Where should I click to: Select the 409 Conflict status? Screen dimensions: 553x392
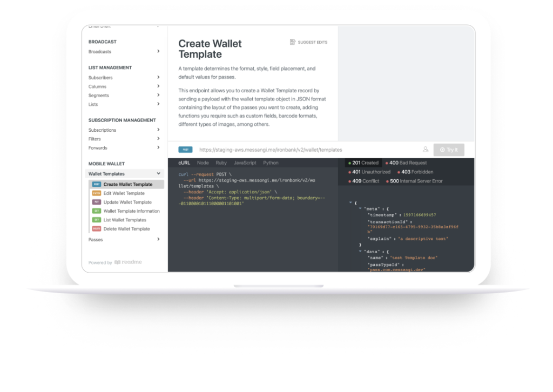point(364,181)
